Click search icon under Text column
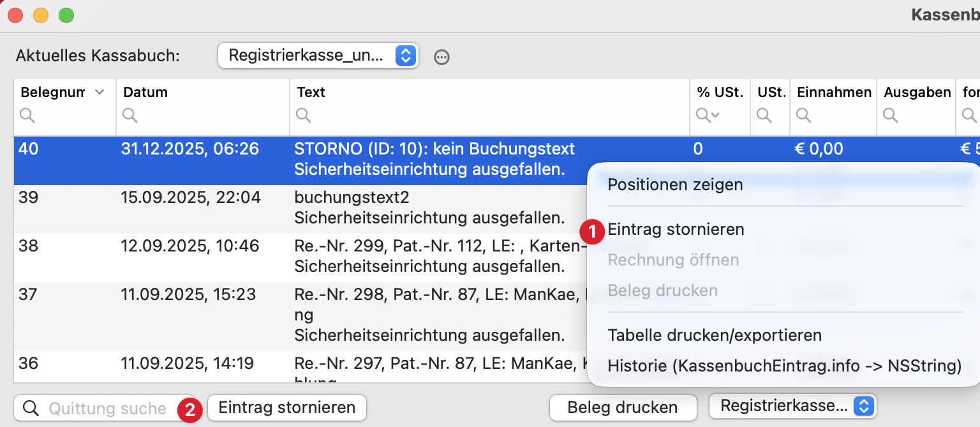 click(304, 116)
